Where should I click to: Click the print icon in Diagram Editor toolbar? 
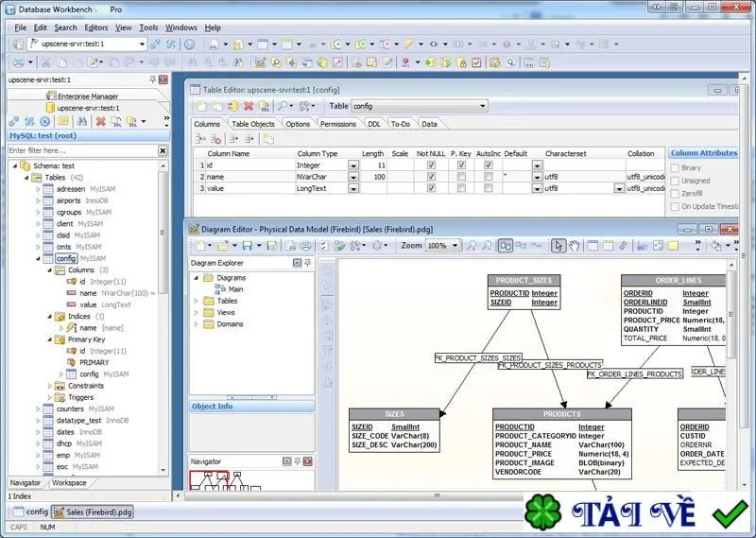click(305, 246)
